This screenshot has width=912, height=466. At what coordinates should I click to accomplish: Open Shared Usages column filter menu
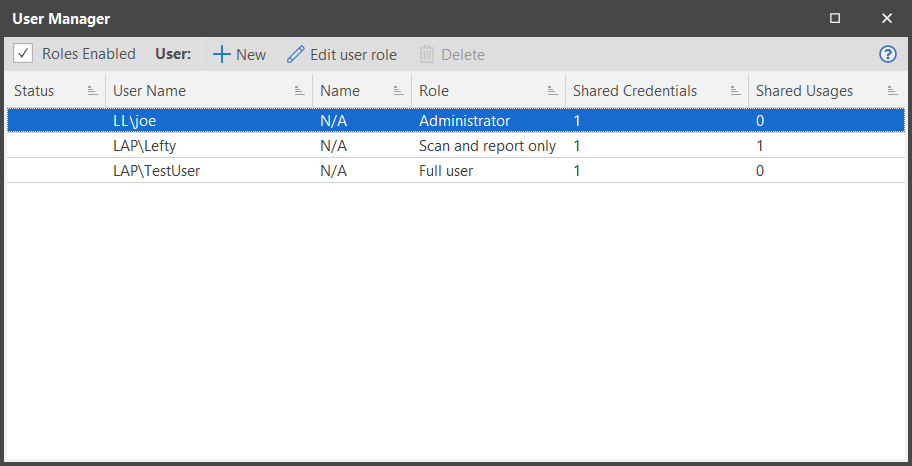(893, 90)
